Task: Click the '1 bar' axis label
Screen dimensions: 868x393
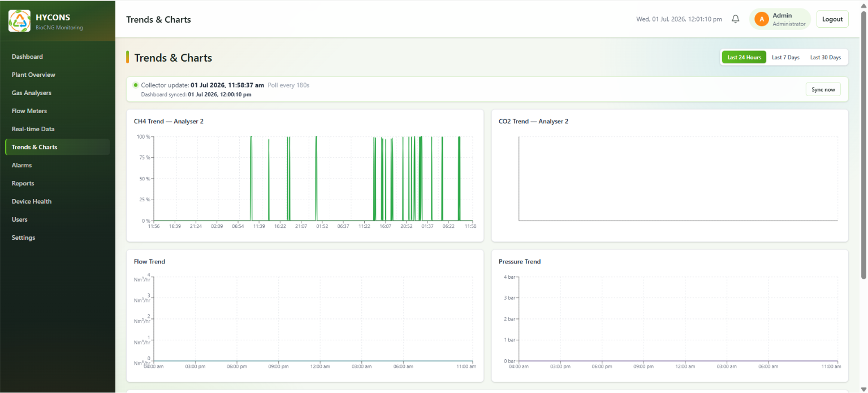Action: [509, 340]
